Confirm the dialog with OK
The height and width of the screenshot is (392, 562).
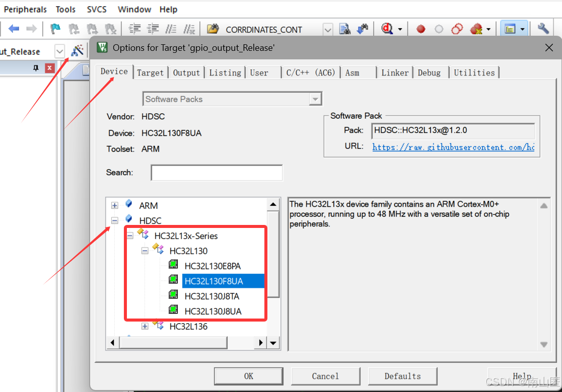pos(249,376)
